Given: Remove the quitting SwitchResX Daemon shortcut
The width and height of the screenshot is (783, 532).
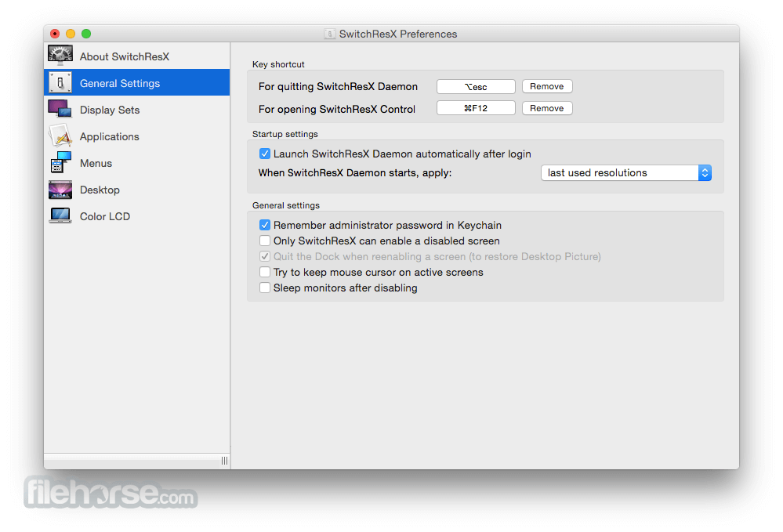Looking at the screenshot, I should tap(547, 86).
